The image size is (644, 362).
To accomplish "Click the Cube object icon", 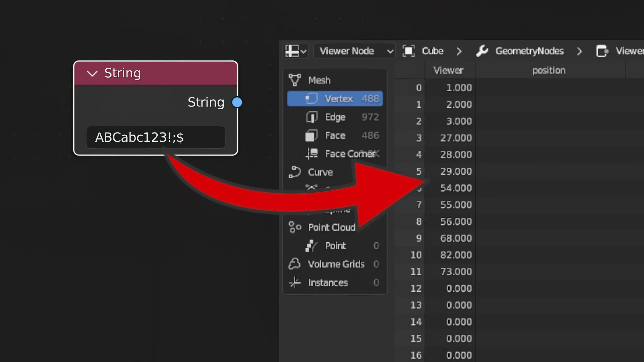I will click(x=409, y=51).
